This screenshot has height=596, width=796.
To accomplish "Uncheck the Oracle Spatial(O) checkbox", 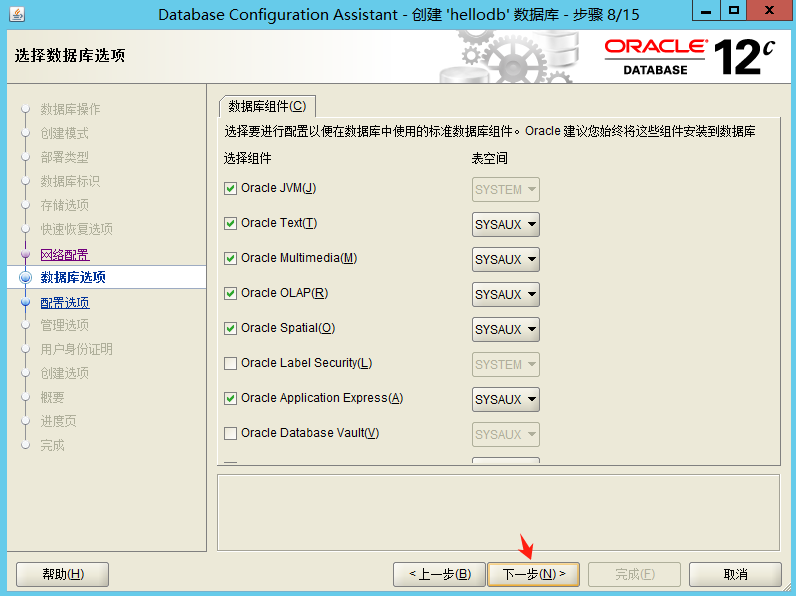I will (230, 328).
